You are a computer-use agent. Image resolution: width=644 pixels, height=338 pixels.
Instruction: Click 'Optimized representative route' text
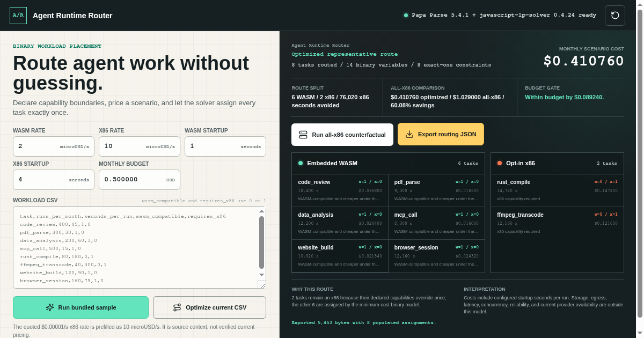pyautogui.click(x=345, y=54)
